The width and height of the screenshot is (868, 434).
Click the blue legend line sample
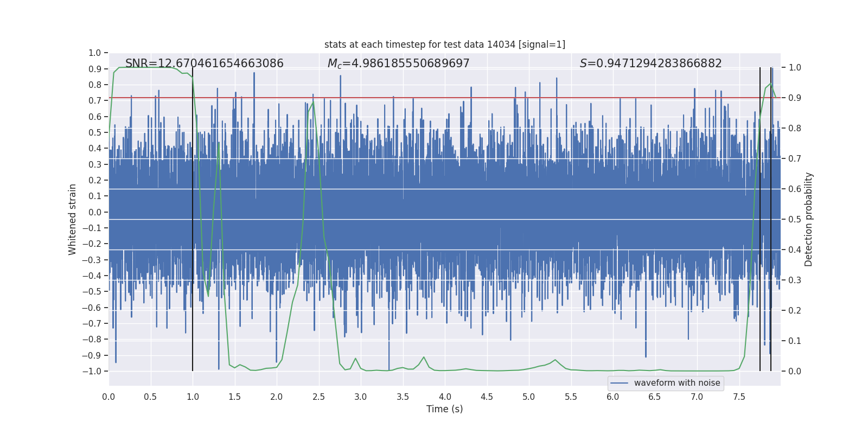620,383
